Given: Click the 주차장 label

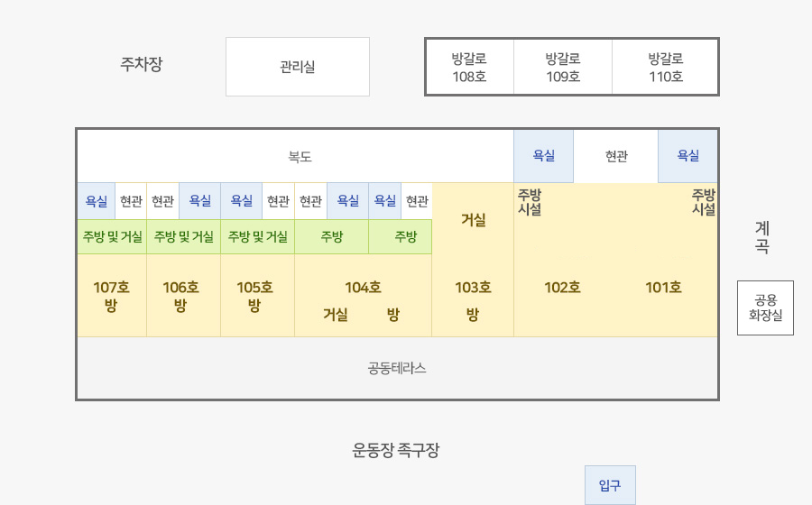Looking at the screenshot, I should [x=142, y=64].
